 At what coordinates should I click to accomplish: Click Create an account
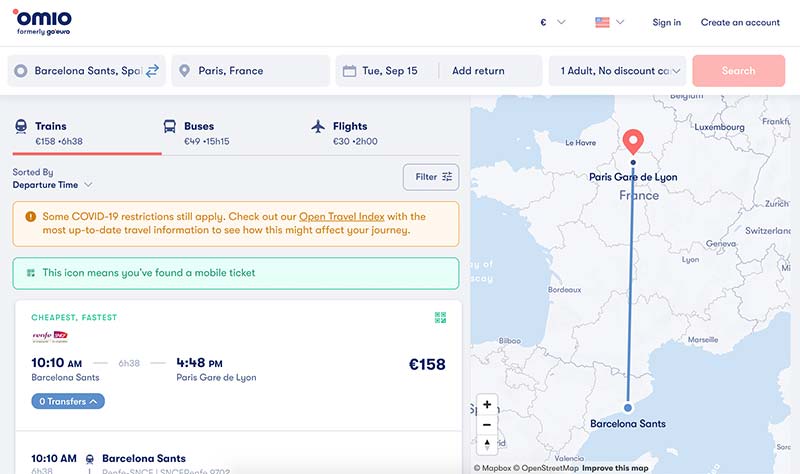(x=740, y=22)
